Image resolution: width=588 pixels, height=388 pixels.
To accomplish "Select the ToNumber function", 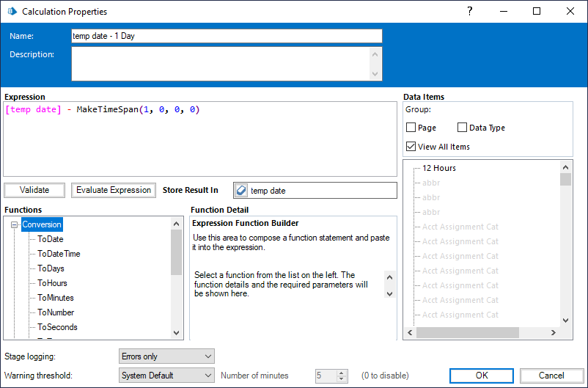I will click(x=56, y=312).
